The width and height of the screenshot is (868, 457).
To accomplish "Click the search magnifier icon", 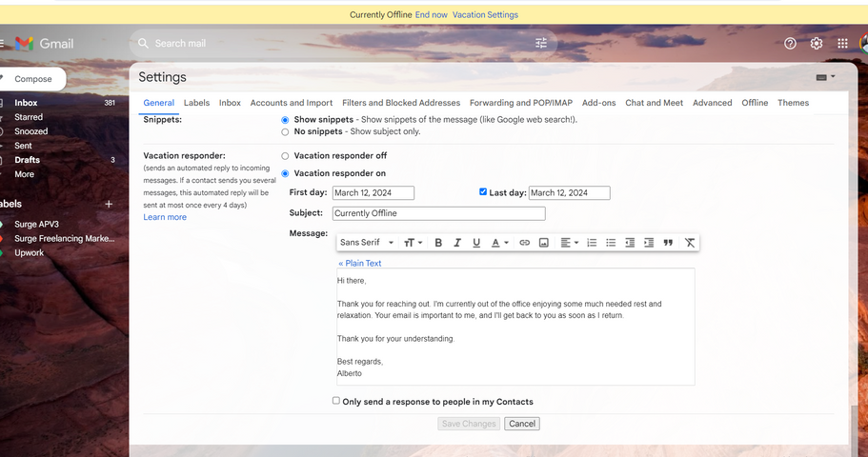I will 143,43.
